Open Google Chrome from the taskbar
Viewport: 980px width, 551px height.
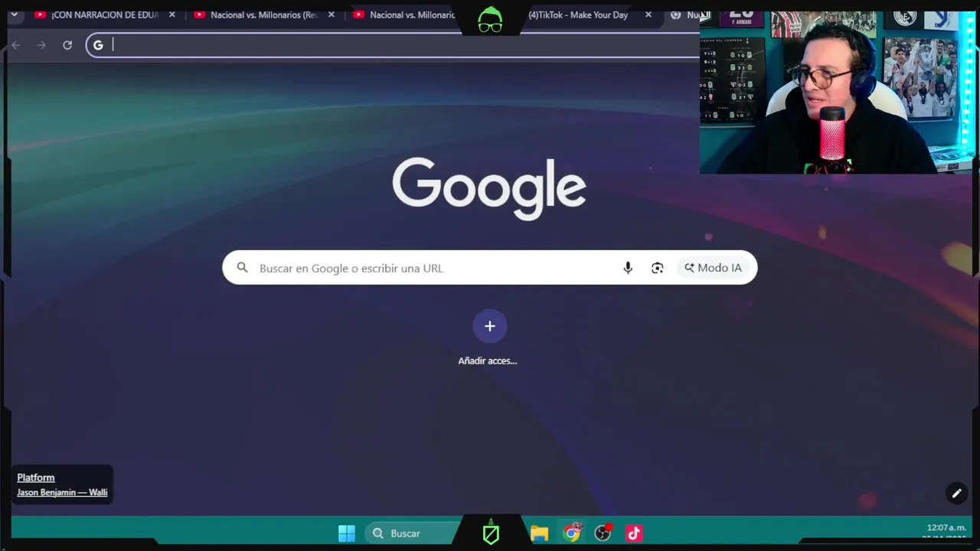pos(572,533)
